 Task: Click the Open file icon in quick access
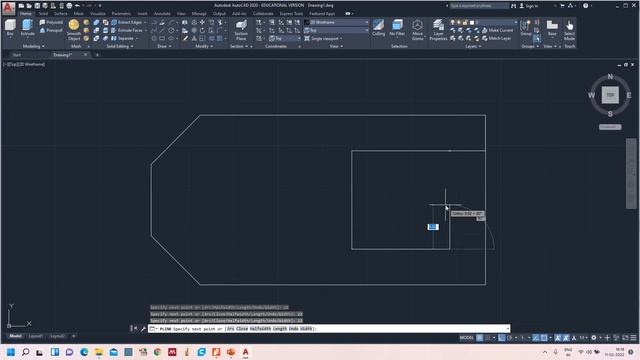click(29, 6)
